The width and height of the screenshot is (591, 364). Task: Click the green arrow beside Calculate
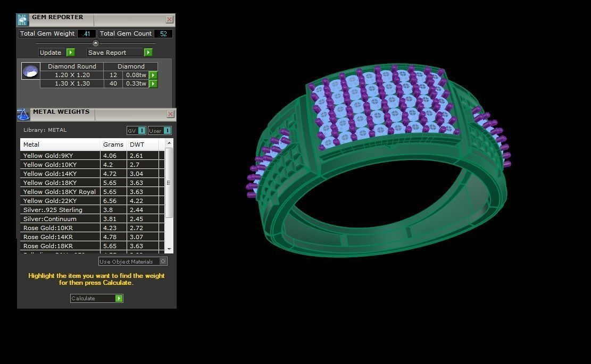119,298
